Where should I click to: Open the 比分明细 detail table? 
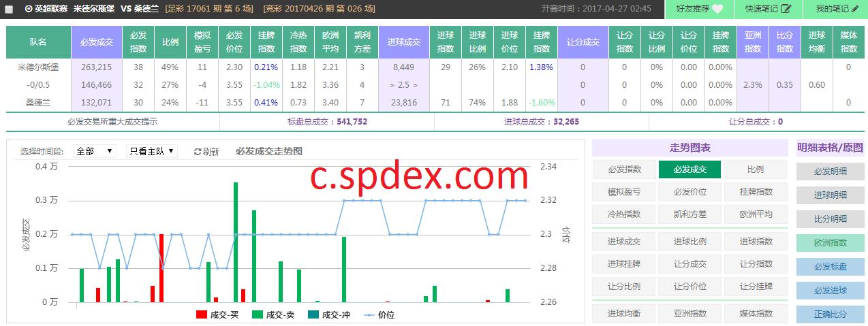[x=831, y=218]
